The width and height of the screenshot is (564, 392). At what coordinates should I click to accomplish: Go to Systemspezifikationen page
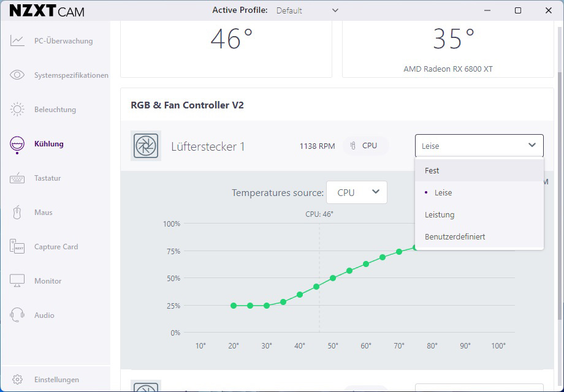click(x=71, y=75)
